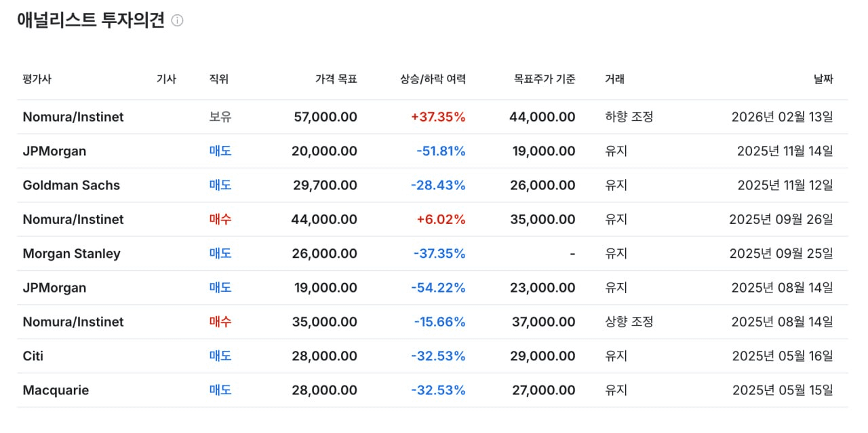Sort by the 날짜 column header
868x433 pixels.
point(823,79)
